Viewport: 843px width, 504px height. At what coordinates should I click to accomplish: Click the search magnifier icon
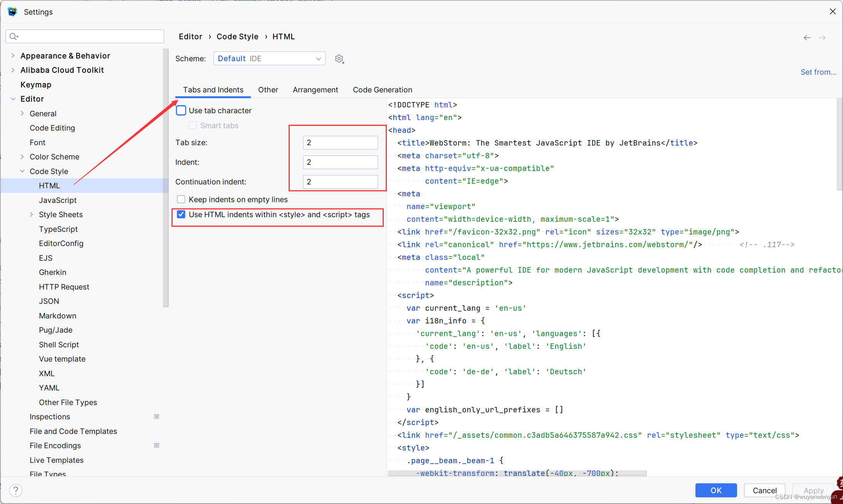pos(14,36)
